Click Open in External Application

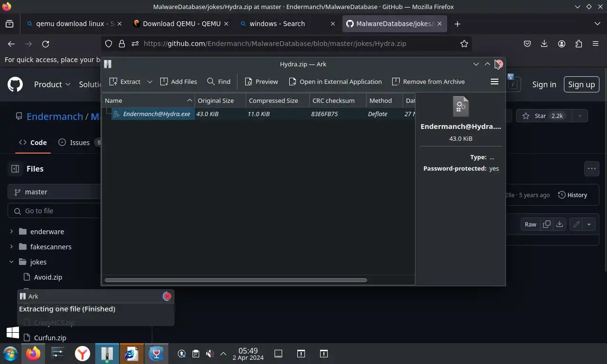[x=335, y=82]
